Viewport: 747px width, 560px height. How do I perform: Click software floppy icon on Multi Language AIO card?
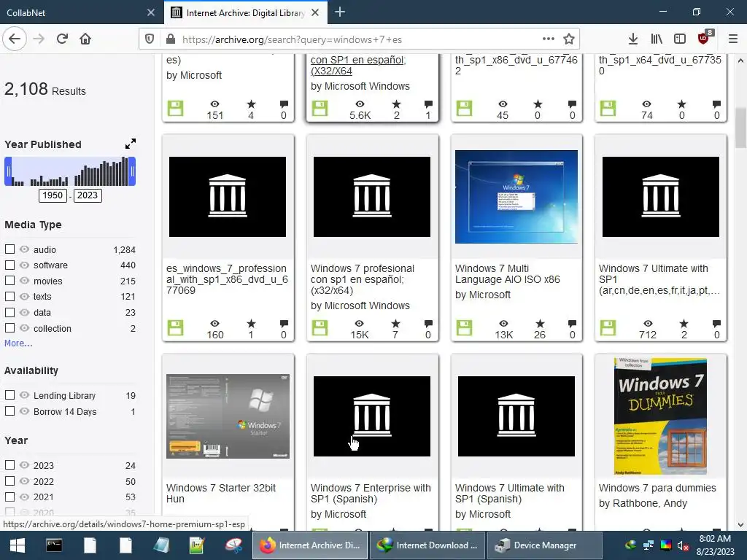point(465,327)
